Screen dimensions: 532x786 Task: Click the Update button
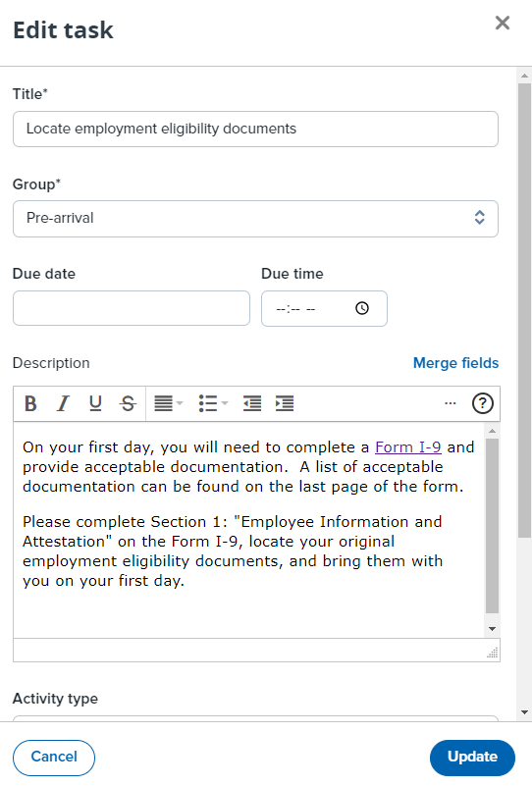472,758
